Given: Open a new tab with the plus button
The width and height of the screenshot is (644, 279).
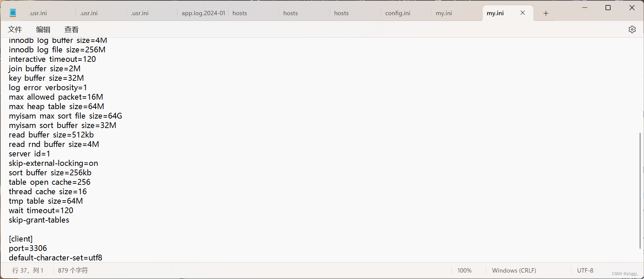Looking at the screenshot, I should tap(546, 13).
